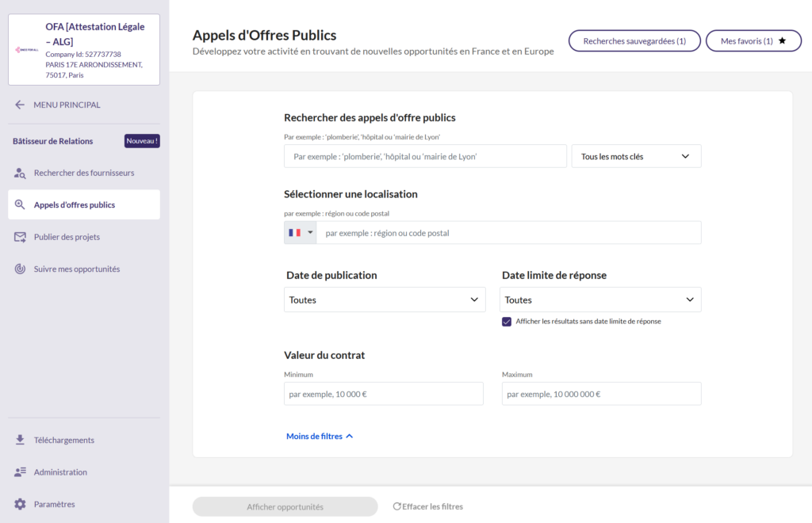Click the Minimum contract value input field
This screenshot has height=523, width=812.
point(383,393)
